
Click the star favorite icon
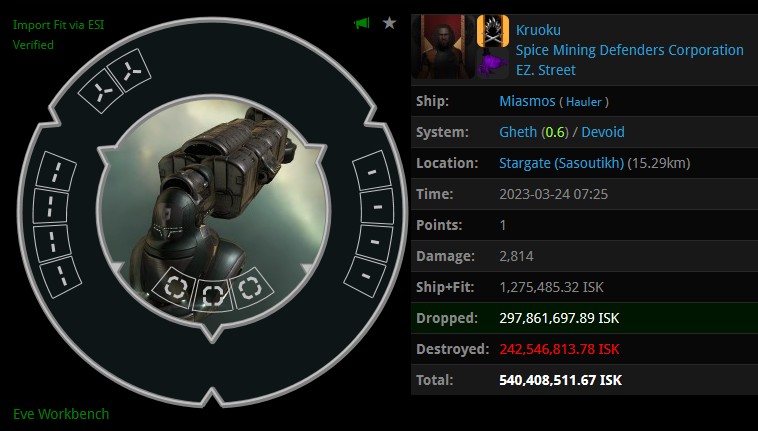(390, 23)
